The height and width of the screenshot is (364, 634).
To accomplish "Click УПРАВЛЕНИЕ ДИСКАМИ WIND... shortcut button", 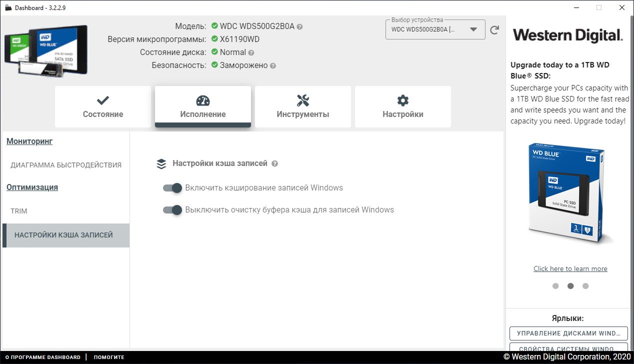I will [568, 333].
